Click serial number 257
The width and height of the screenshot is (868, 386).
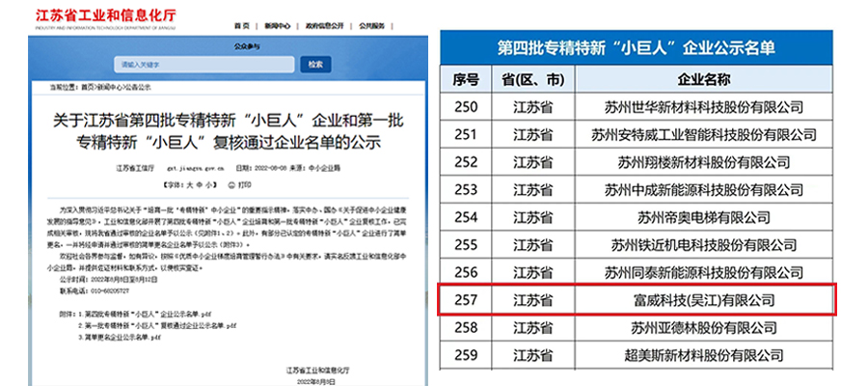point(465,300)
